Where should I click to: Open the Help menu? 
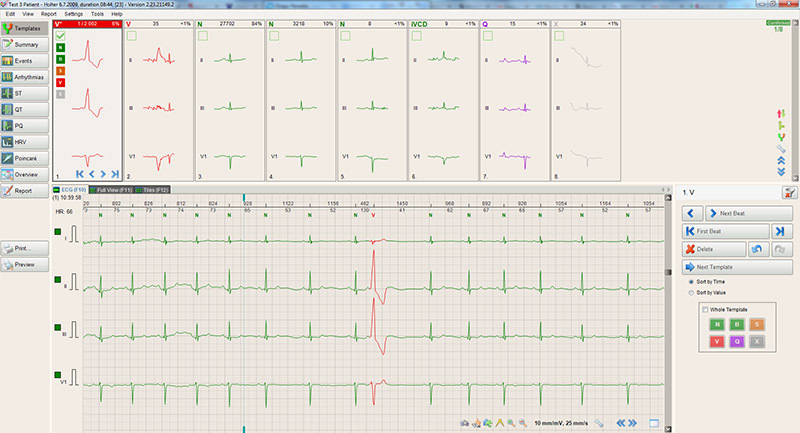(x=117, y=14)
